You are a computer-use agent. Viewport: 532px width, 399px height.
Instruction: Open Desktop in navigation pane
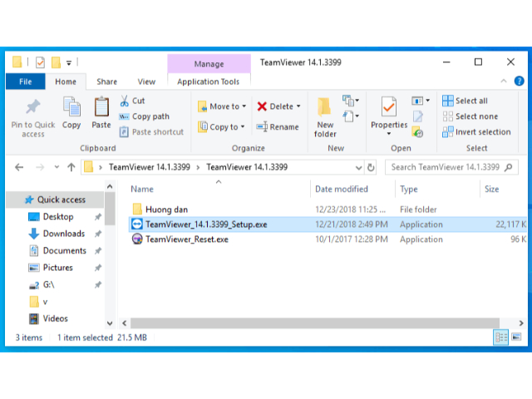(58, 217)
